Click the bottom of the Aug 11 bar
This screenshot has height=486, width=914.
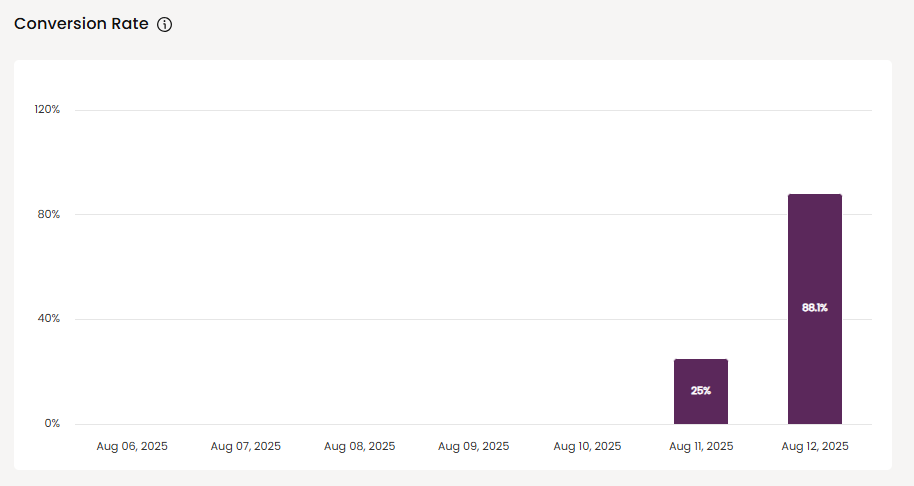click(700, 420)
